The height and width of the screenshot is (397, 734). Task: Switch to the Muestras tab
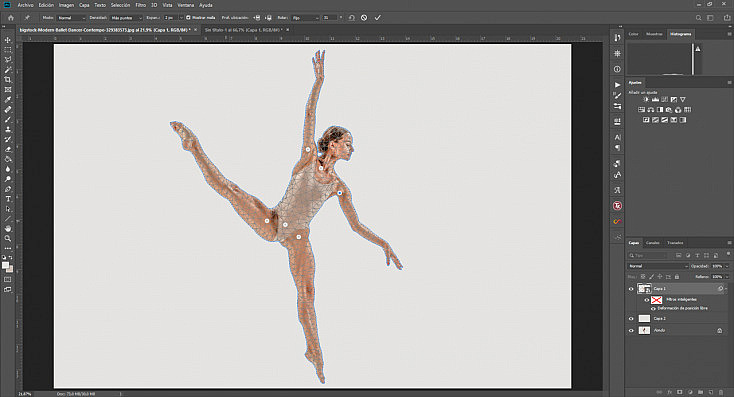click(x=654, y=34)
